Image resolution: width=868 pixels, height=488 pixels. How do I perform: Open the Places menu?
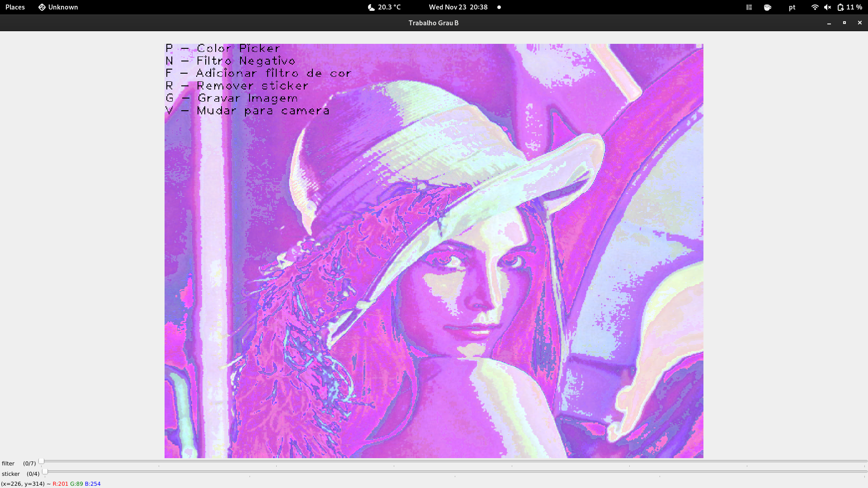[15, 7]
